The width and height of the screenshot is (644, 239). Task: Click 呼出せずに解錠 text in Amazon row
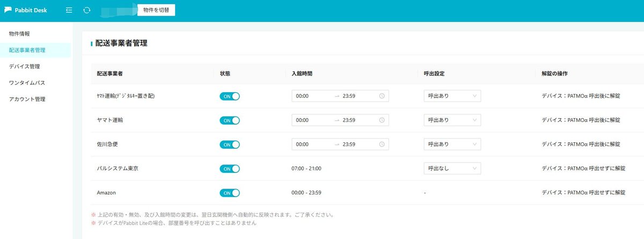point(607,193)
